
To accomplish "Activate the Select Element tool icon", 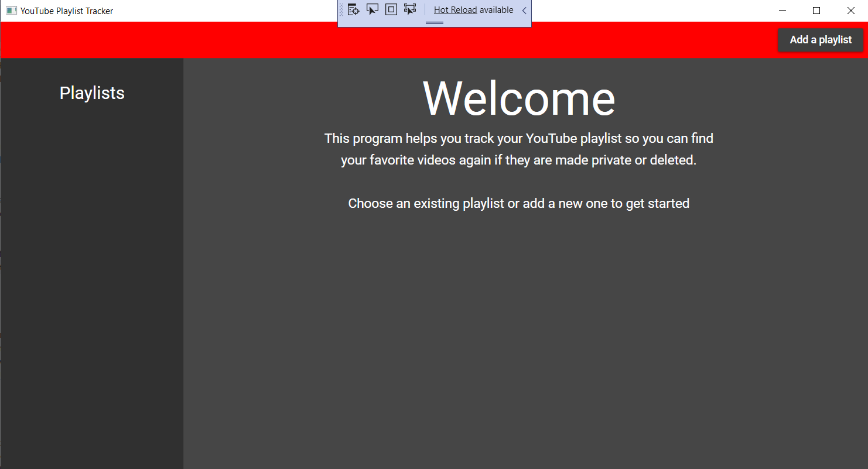I will 373,9.
